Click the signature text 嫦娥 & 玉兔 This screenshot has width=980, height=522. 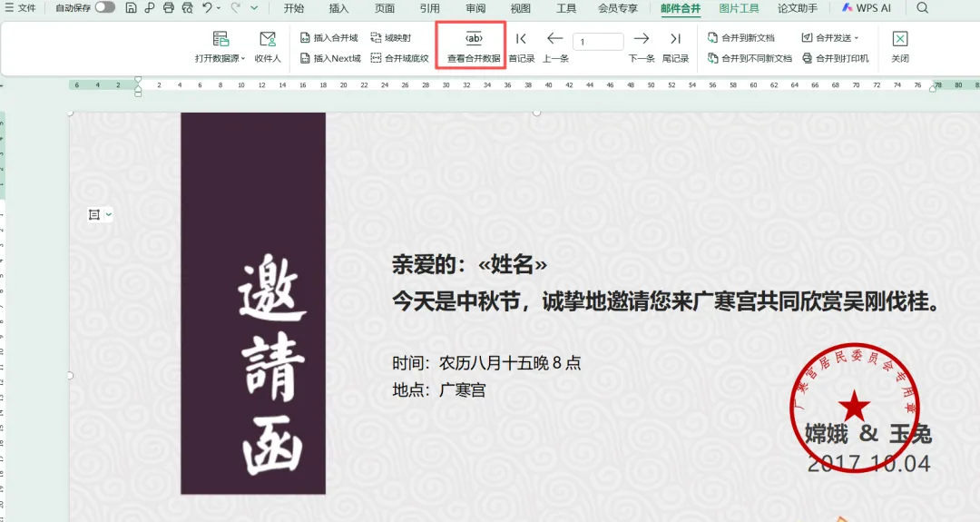click(868, 433)
